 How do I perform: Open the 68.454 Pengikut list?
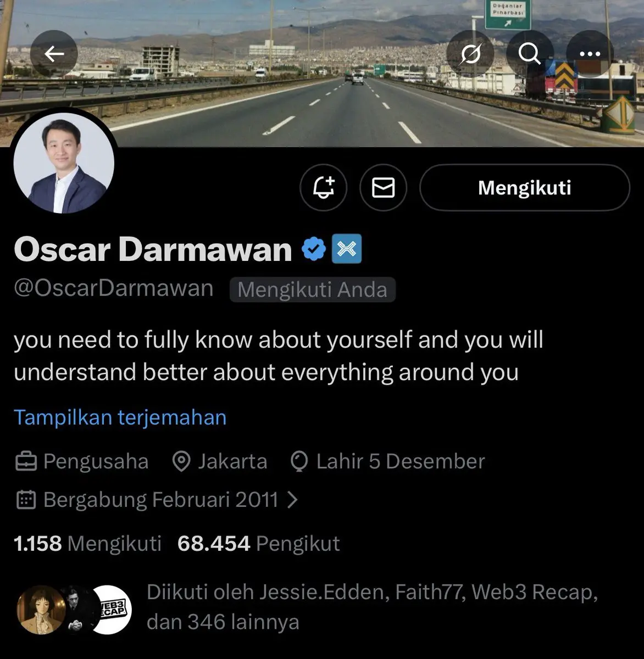pos(259,544)
